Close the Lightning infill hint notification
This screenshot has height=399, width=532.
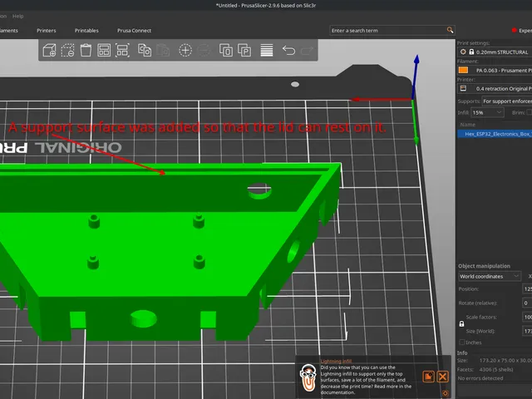[443, 377]
